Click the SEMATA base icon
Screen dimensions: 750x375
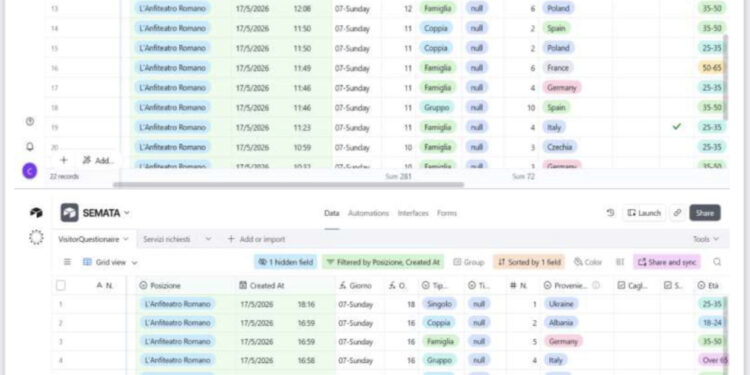69,213
